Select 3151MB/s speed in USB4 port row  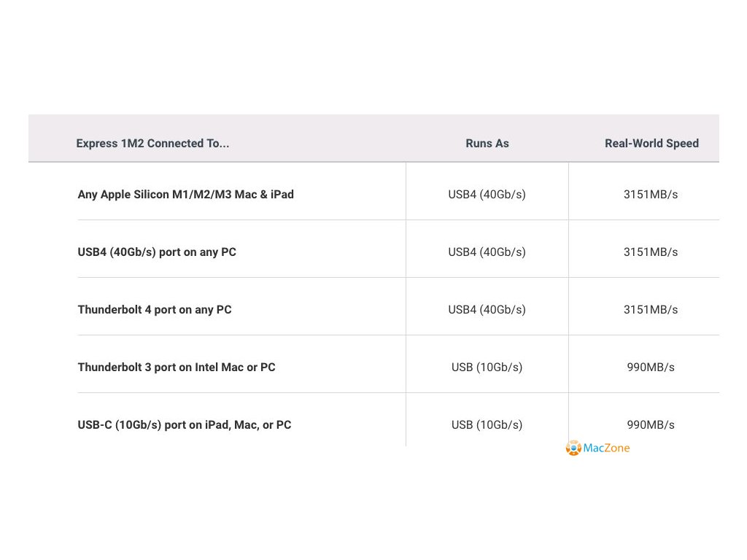click(651, 252)
